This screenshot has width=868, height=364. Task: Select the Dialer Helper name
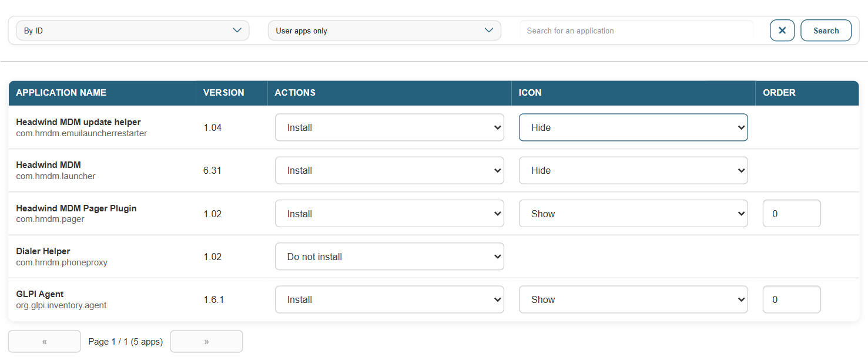pyautogui.click(x=43, y=251)
